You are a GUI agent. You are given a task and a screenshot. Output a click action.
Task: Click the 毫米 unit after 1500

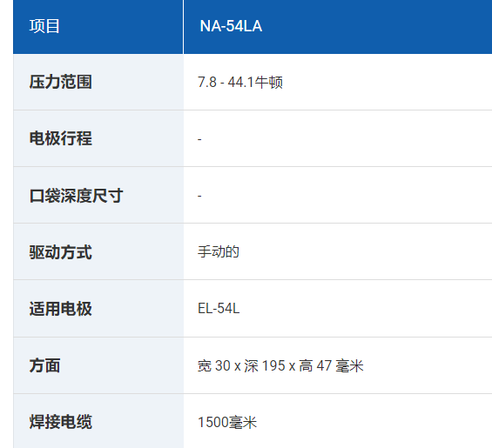pyautogui.click(x=243, y=422)
